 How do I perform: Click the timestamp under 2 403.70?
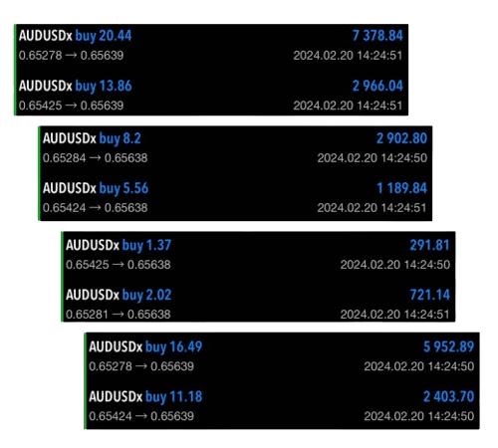[419, 416]
